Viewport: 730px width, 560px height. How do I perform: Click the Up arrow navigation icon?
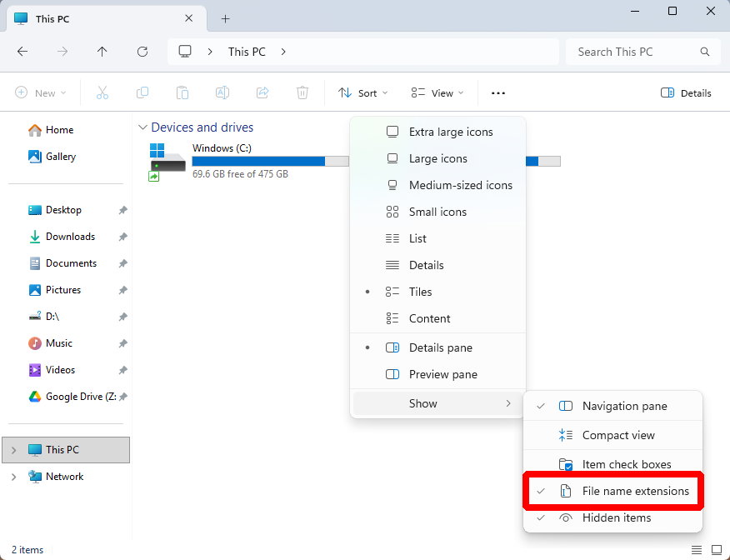point(102,52)
